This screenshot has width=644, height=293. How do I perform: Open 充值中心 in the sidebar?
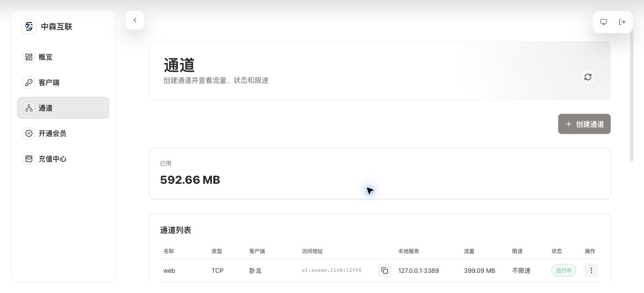click(x=63, y=159)
